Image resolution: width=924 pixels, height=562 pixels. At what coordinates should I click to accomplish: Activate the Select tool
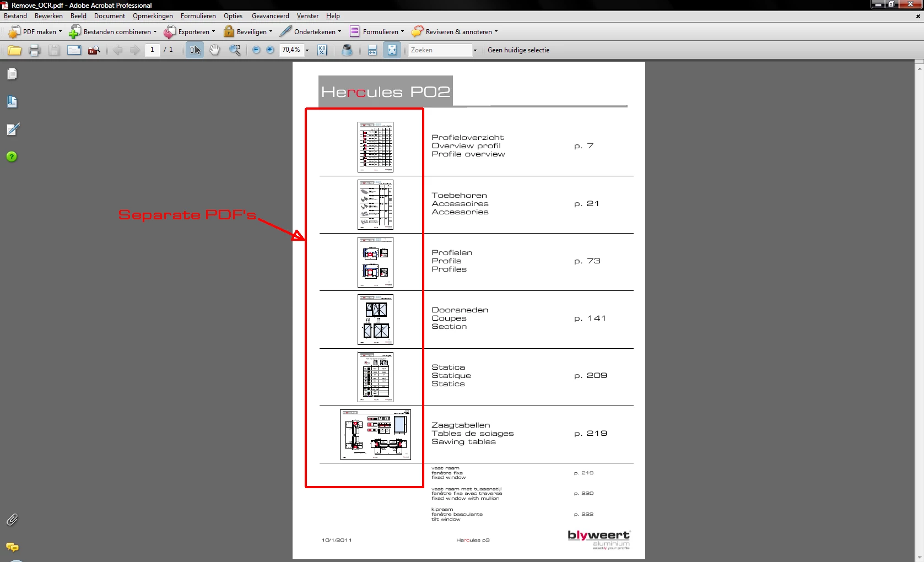point(194,50)
